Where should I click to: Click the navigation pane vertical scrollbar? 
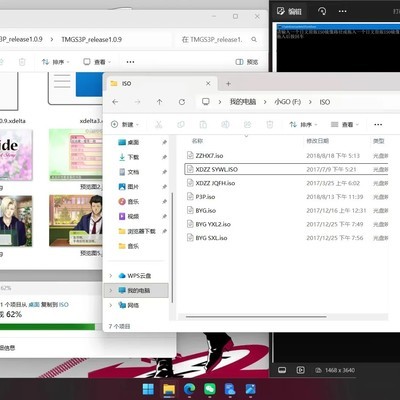(172, 247)
